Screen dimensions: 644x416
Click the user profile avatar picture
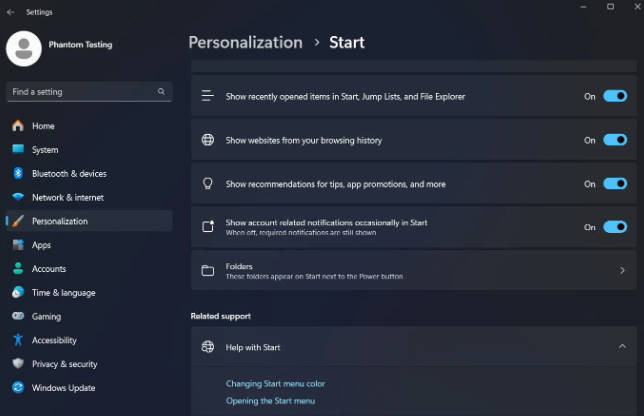[x=24, y=48]
